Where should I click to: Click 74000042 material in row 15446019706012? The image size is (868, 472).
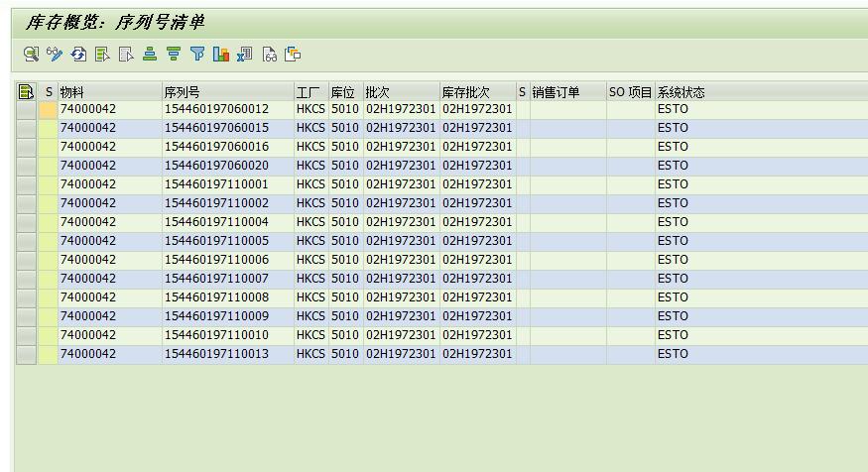[109, 109]
